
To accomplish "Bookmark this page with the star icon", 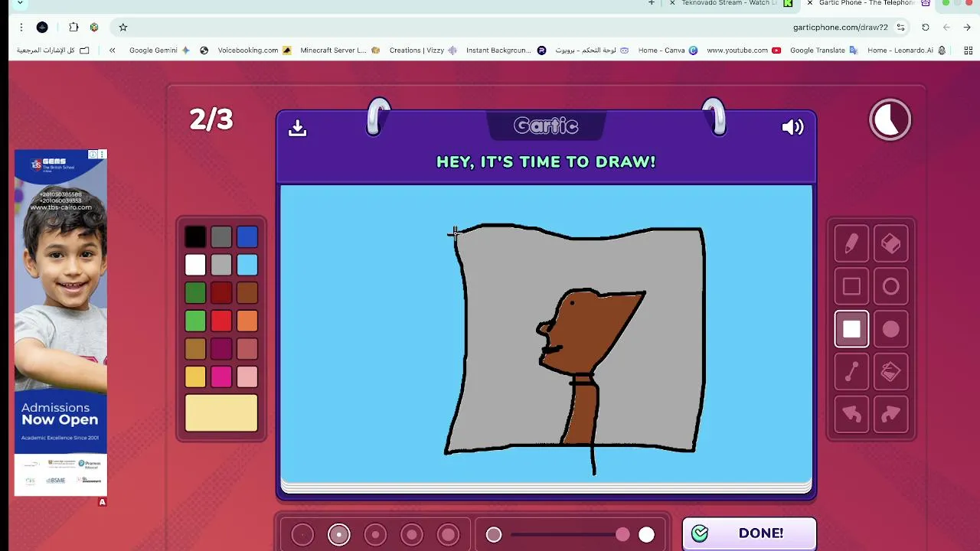I will pyautogui.click(x=122, y=27).
